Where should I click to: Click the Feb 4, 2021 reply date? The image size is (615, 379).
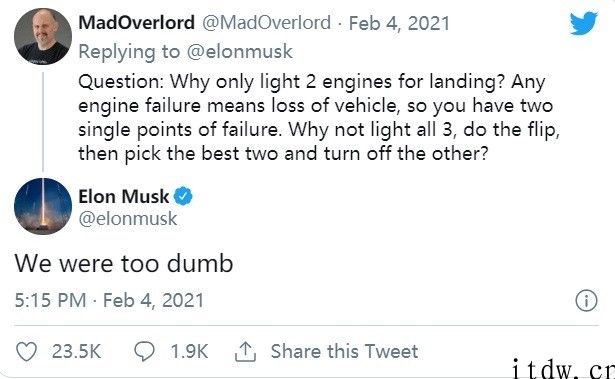coord(399,23)
